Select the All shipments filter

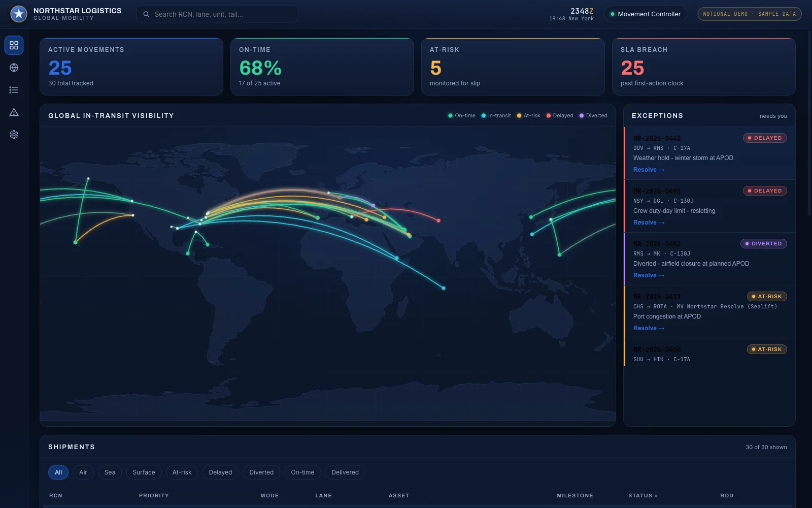point(58,472)
